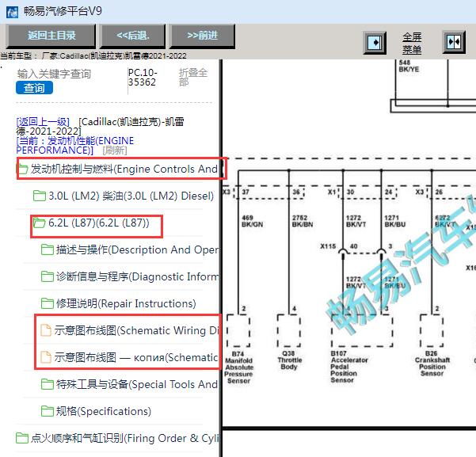Click folder icon beside 修理说明
This screenshot has height=457, width=476.
[48, 303]
